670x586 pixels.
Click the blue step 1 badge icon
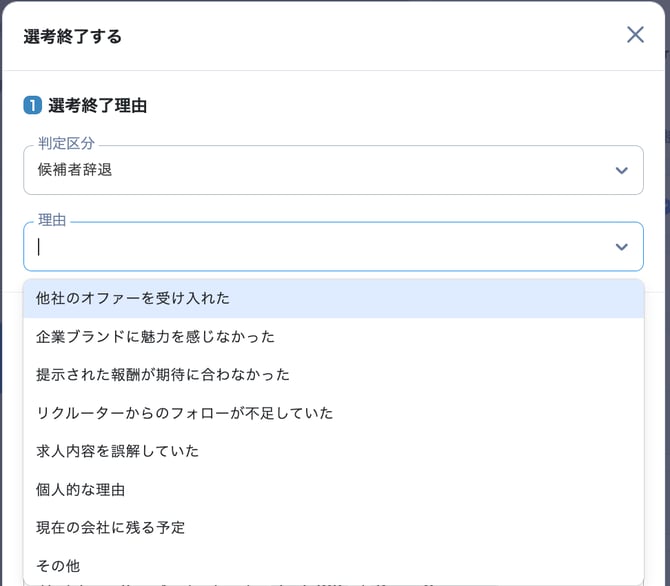[32, 105]
